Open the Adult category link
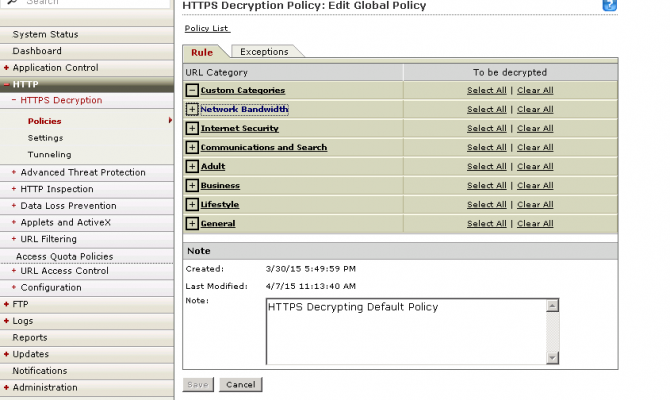 click(213, 166)
